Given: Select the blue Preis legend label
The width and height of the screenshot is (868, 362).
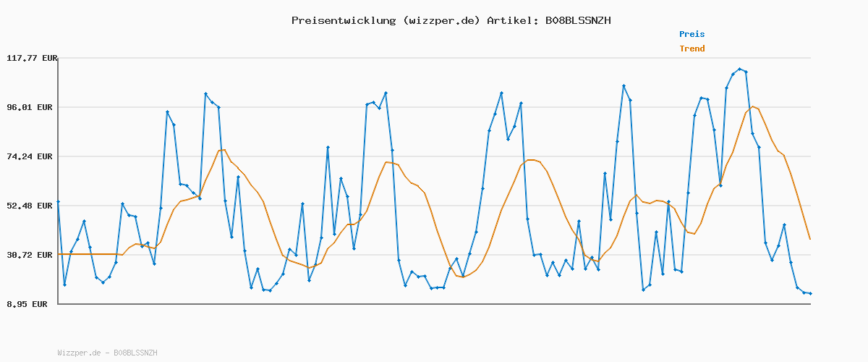Looking at the screenshot, I should 692,34.
